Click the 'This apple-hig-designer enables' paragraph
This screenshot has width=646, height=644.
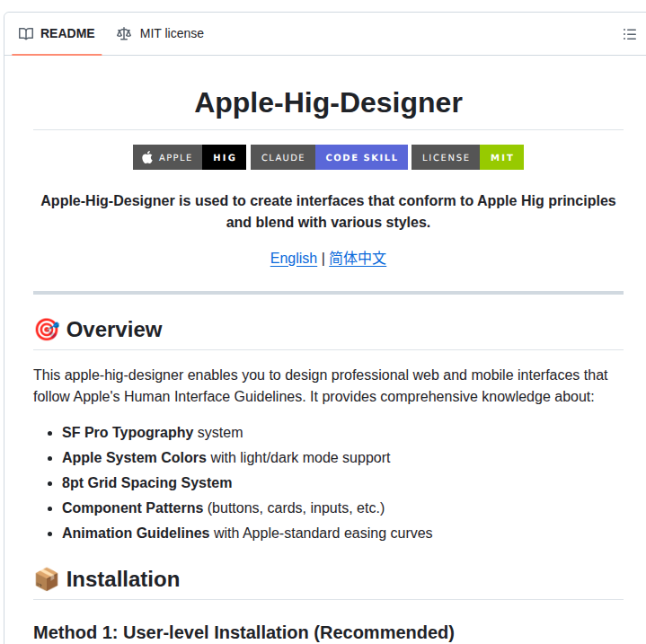[x=320, y=386]
